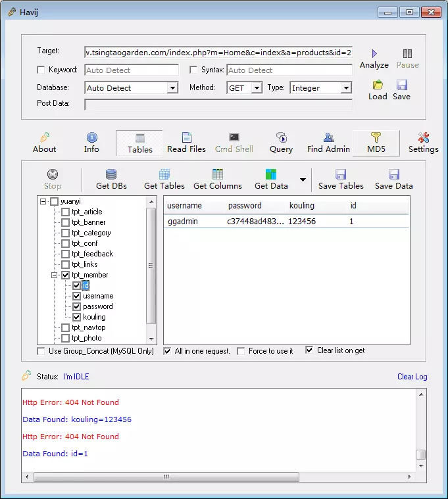Check the tpt_article table checkbox

(65, 212)
